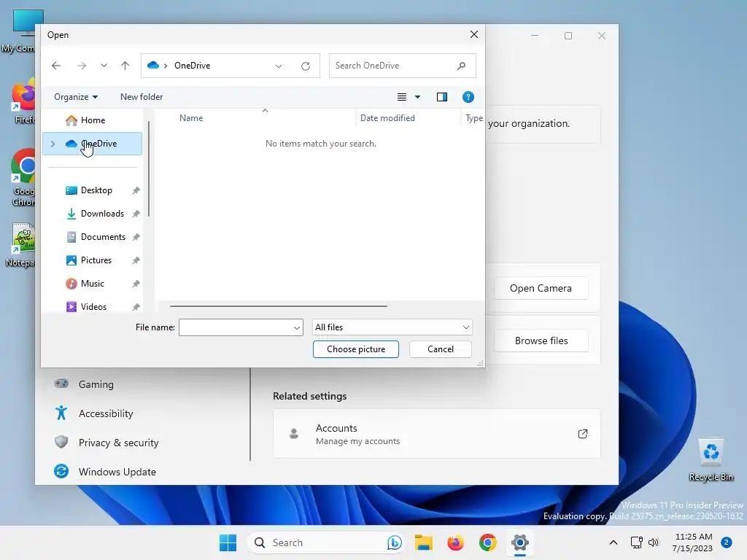Image resolution: width=747 pixels, height=560 pixels.
Task: Click the pin icon next to Downloads
Action: pos(136,214)
